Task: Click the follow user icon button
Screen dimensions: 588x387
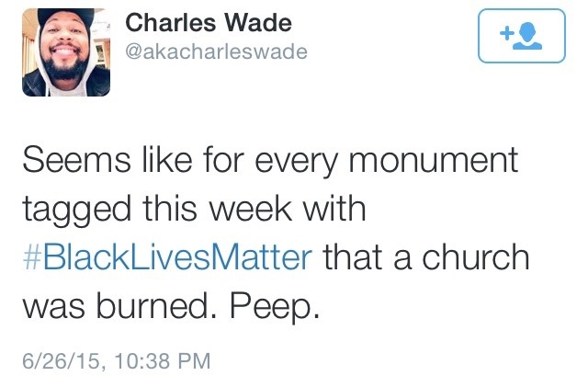Action: pos(521,37)
